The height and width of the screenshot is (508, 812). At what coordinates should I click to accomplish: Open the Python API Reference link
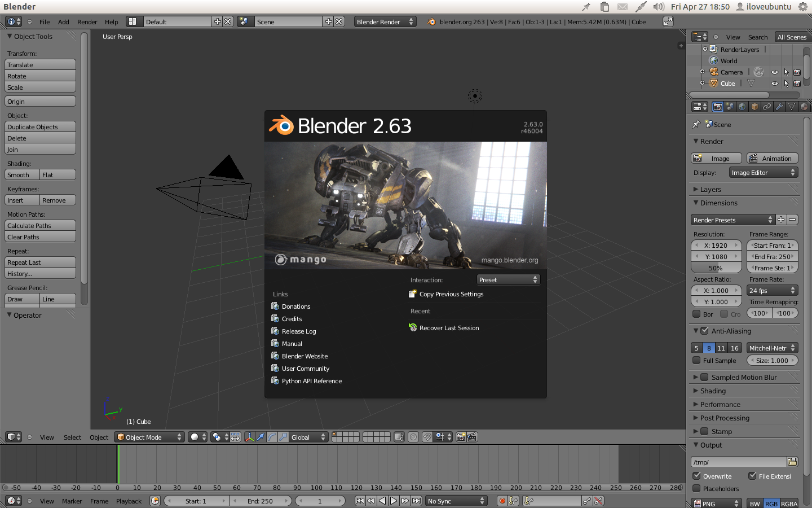[311, 381]
